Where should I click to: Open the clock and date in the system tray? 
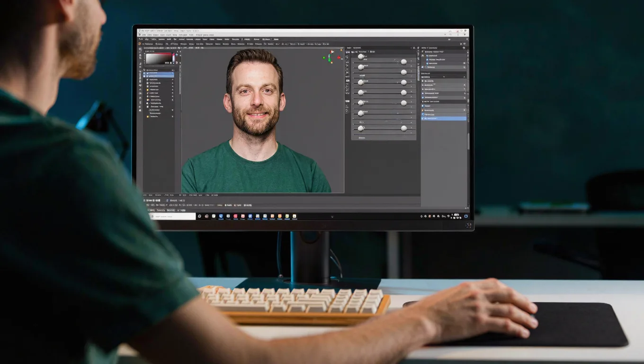pos(456,216)
